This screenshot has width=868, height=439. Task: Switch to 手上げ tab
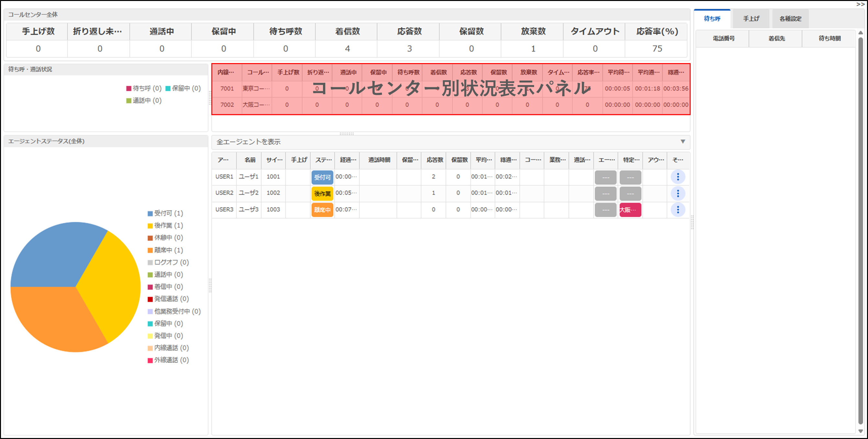(x=751, y=18)
